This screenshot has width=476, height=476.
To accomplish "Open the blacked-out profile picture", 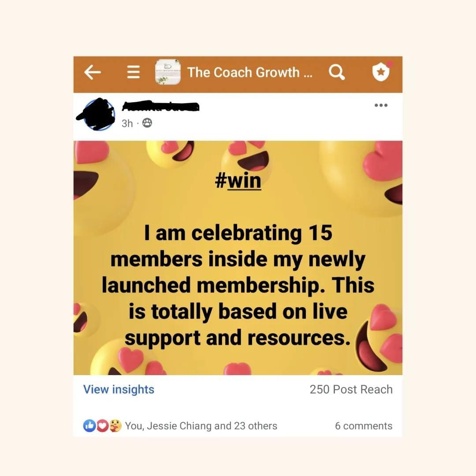I will click(x=97, y=114).
